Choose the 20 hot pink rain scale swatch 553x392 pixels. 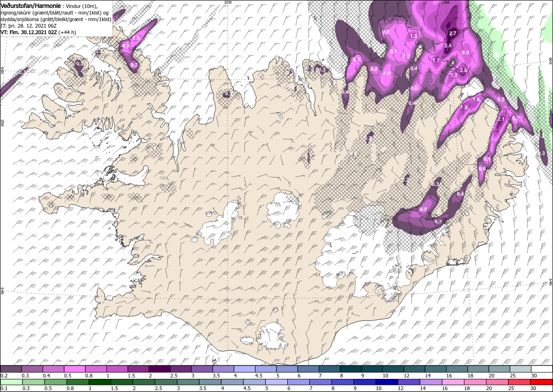pos(497,382)
